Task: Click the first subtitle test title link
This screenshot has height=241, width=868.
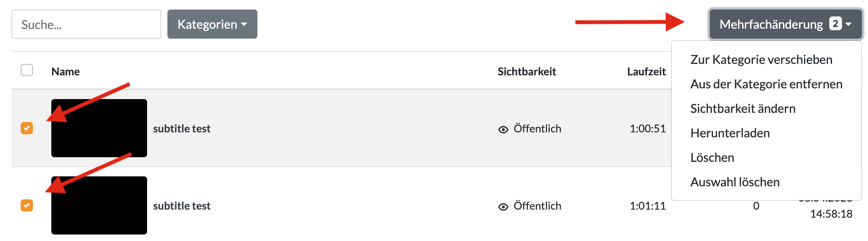Action: [x=182, y=129]
